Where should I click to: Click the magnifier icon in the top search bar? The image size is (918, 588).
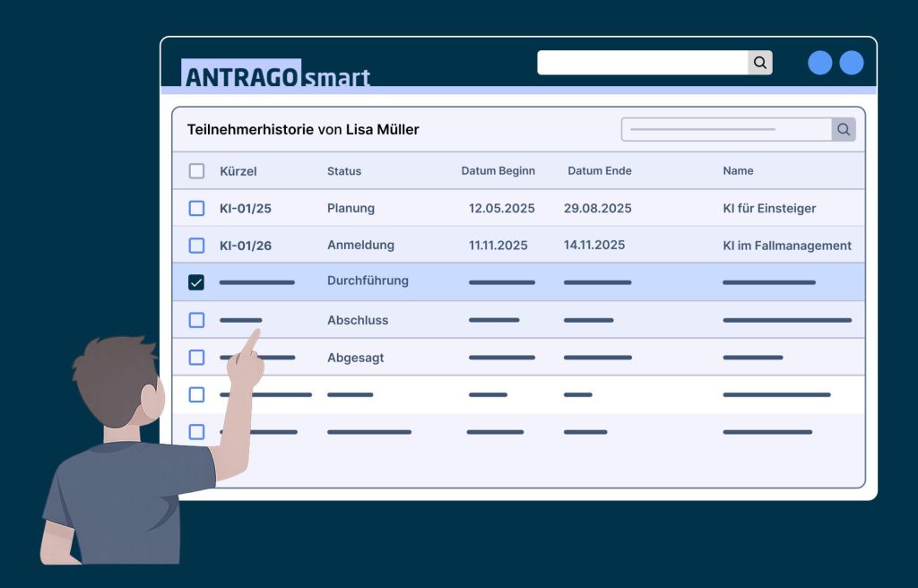click(x=760, y=63)
